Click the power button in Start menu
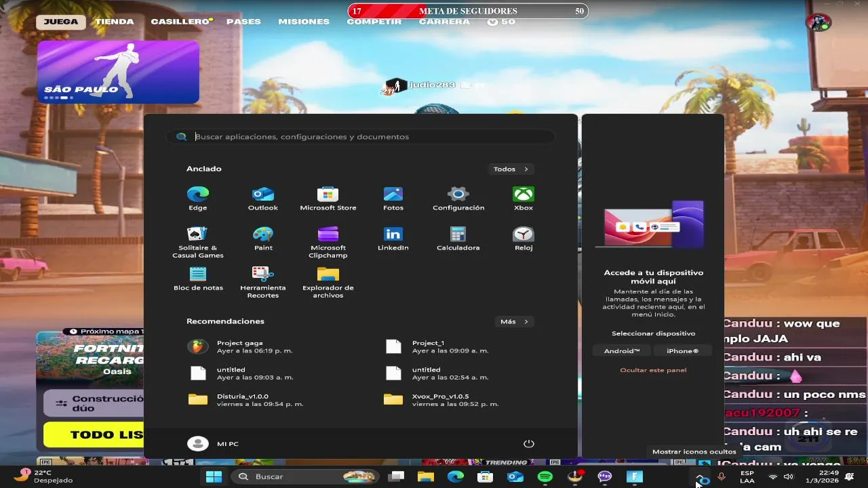 tap(529, 444)
